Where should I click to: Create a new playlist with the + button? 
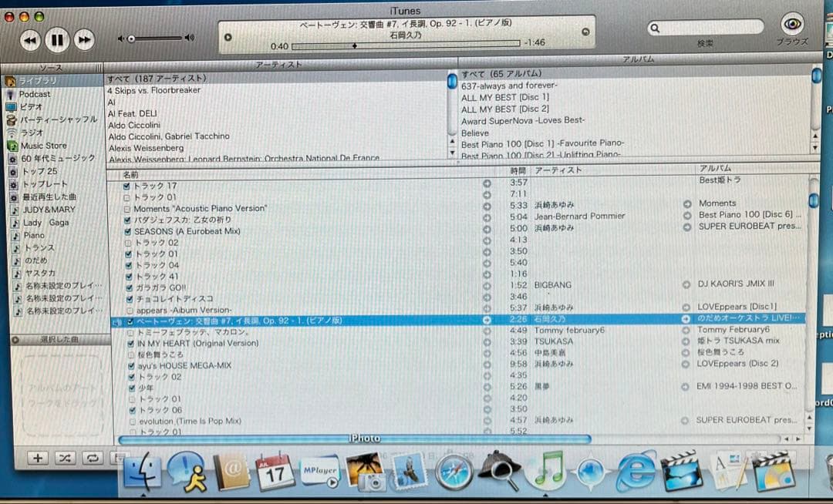click(x=37, y=459)
